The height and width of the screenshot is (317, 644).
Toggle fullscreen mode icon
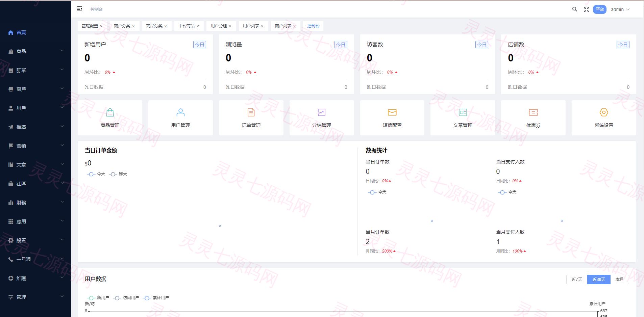pyautogui.click(x=587, y=10)
